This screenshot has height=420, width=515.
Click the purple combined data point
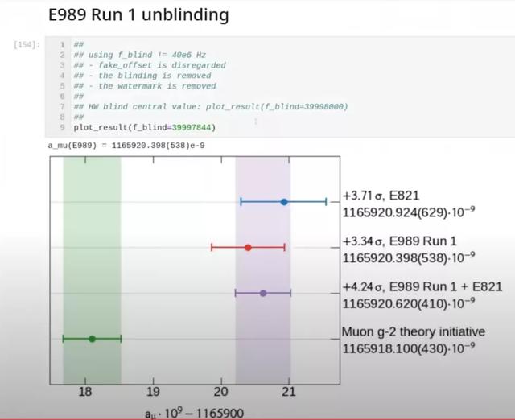263,293
